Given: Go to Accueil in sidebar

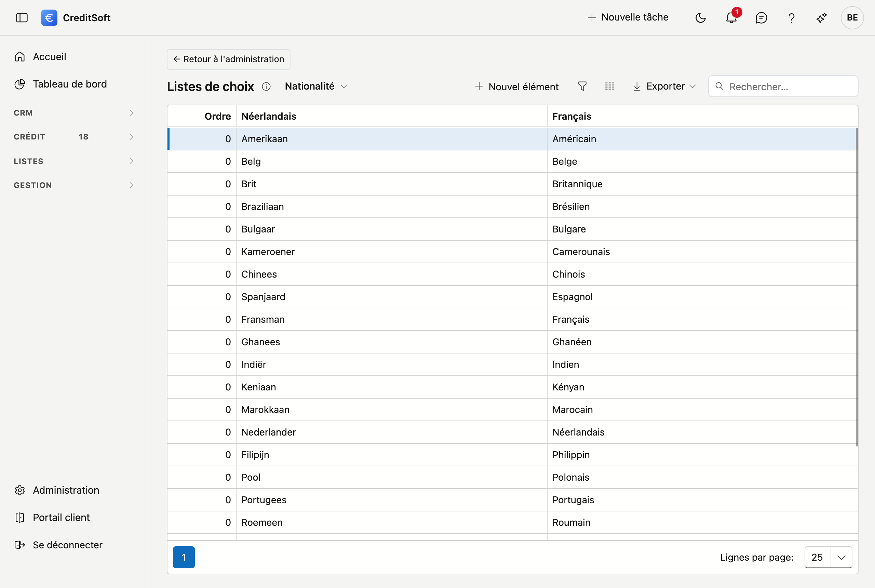Looking at the screenshot, I should 50,57.
